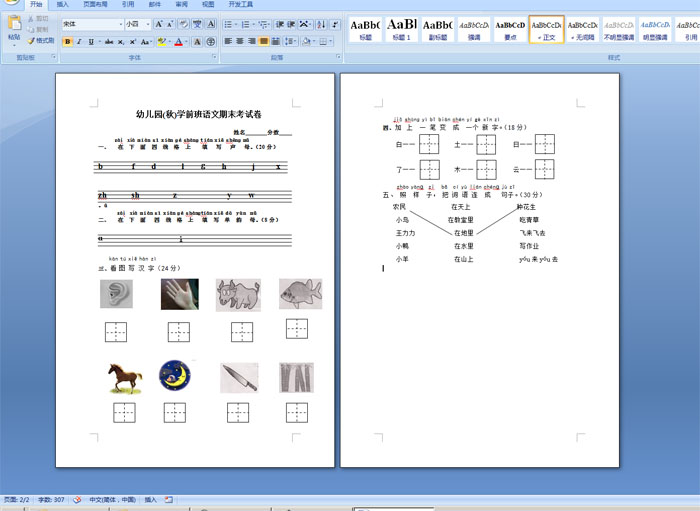700x511 pixels.
Task: Click the Bullets list icon
Action: (230, 24)
